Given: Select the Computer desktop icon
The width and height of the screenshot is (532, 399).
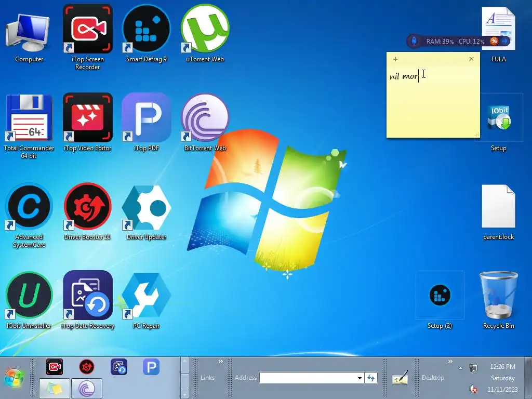Looking at the screenshot, I should click(29, 37).
